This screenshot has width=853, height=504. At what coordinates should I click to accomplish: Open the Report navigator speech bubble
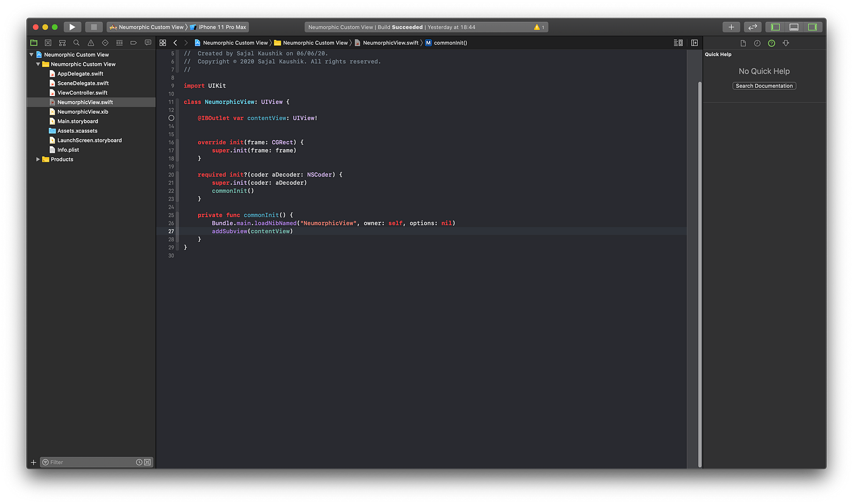(x=148, y=43)
